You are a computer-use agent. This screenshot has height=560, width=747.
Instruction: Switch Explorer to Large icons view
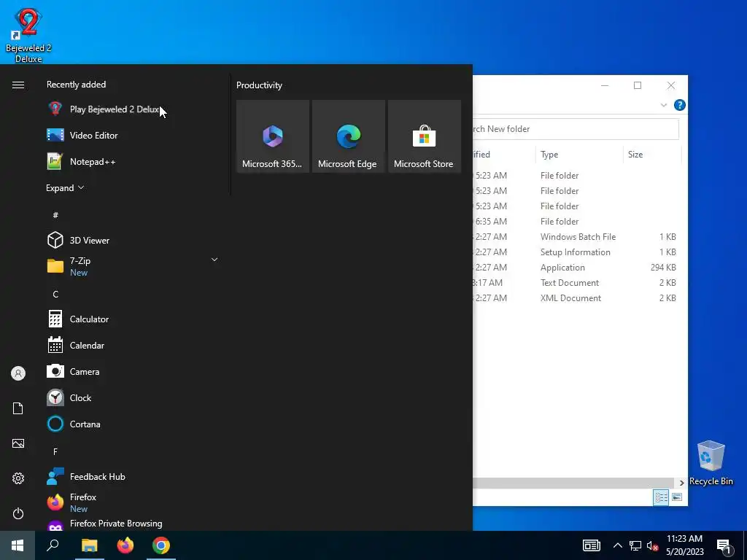[x=677, y=497]
